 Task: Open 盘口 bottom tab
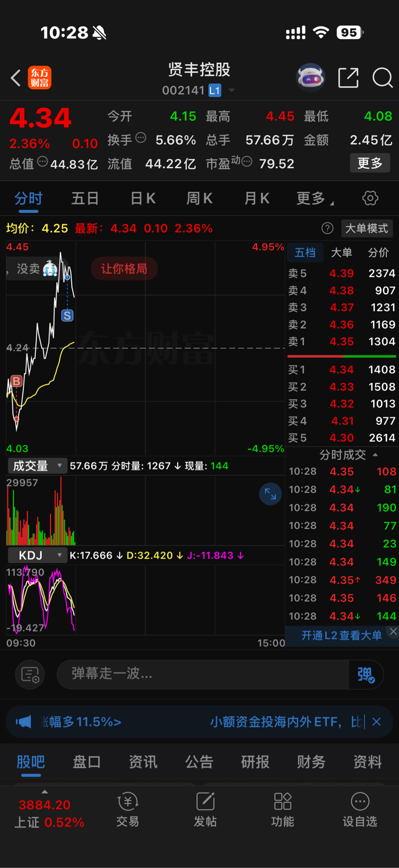[87, 762]
